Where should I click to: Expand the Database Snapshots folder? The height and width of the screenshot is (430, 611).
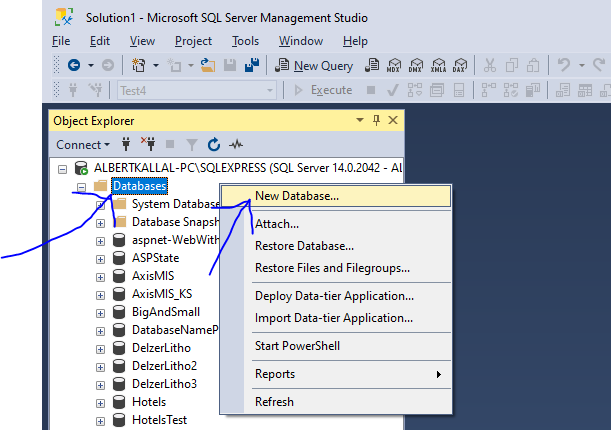(101, 223)
